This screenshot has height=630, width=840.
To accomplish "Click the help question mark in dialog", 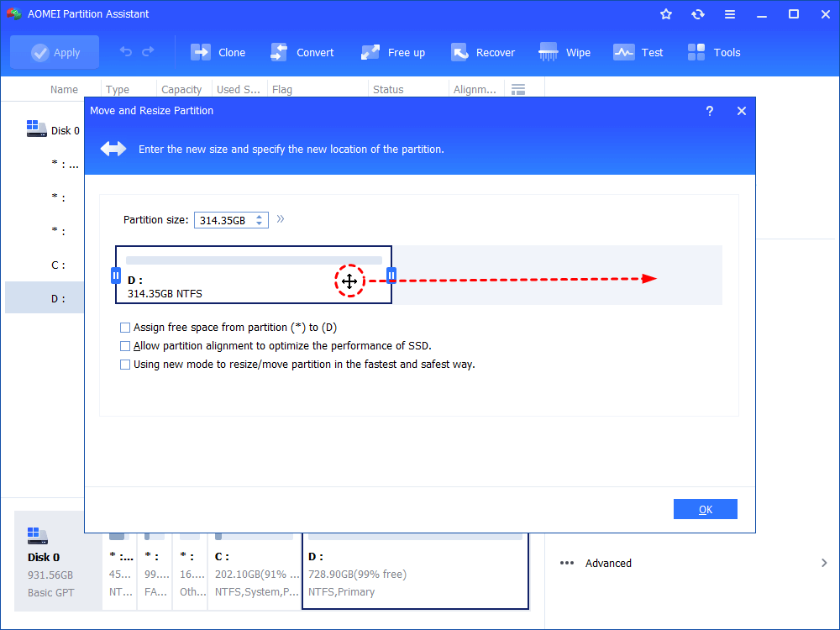I will 709,111.
